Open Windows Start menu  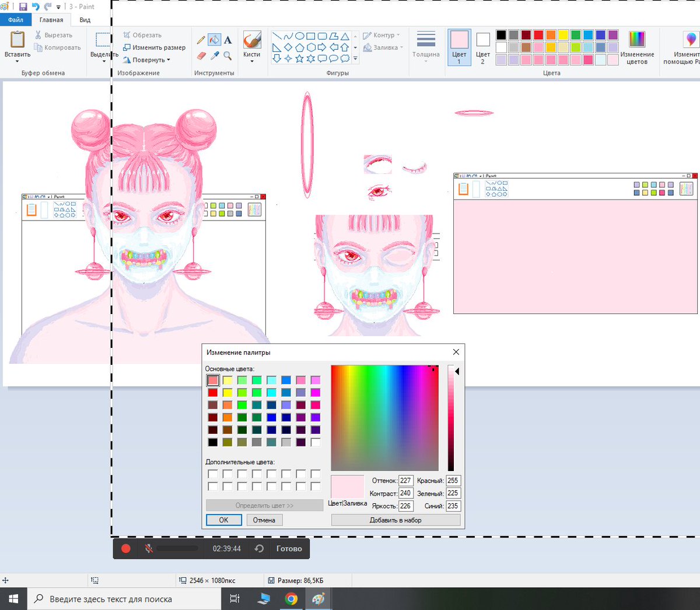(13, 599)
